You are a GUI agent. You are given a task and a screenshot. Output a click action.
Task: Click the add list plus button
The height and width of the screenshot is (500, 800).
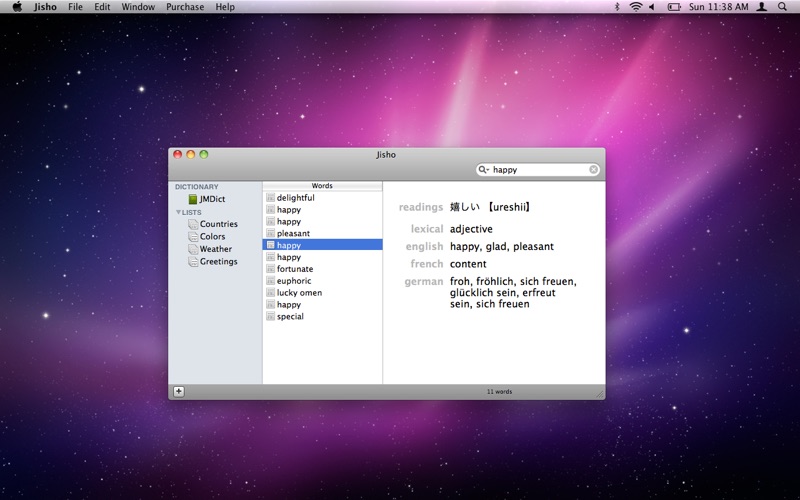click(179, 391)
